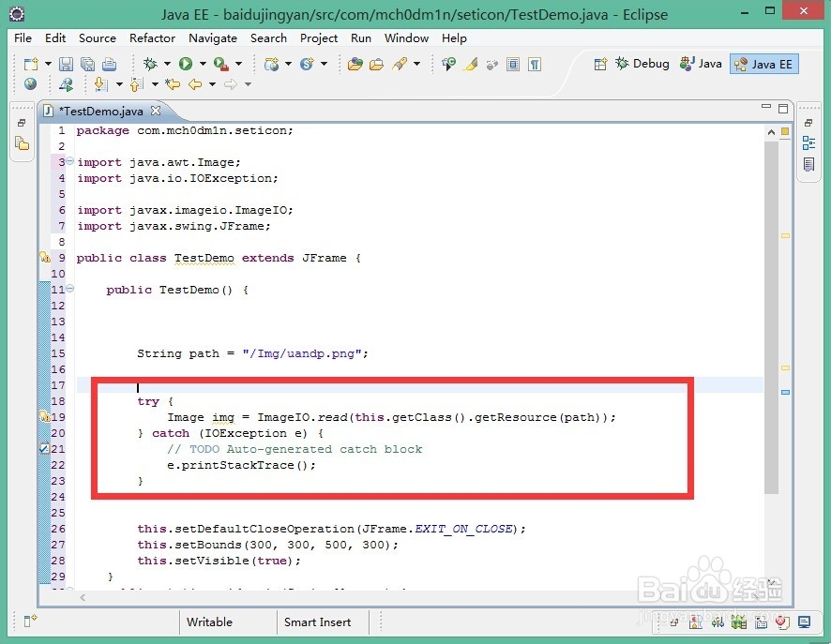Screen dimensions: 831x644
Task: Start debugging with the bug icon
Action: [150, 64]
